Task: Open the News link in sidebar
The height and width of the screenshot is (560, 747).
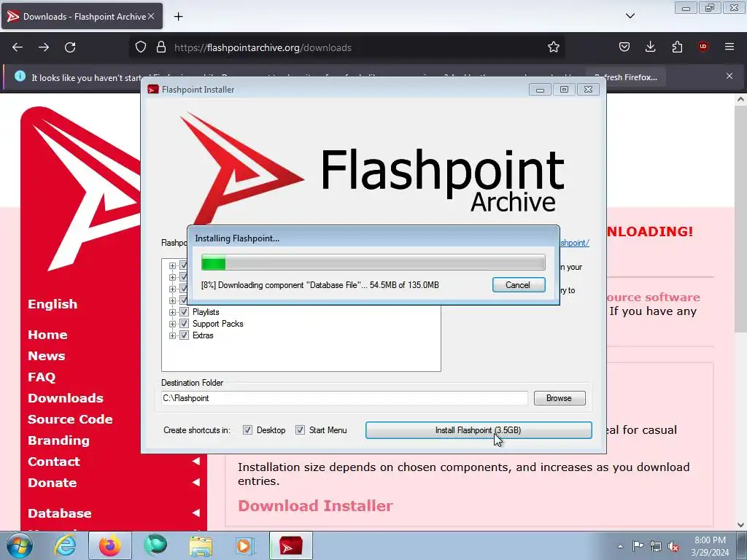Action: (x=46, y=356)
